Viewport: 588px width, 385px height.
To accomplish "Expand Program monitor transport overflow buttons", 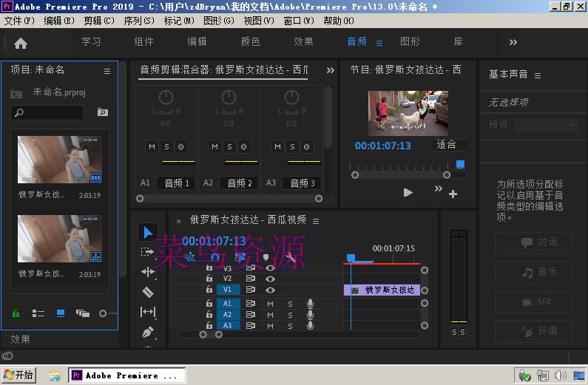I will point(439,188).
